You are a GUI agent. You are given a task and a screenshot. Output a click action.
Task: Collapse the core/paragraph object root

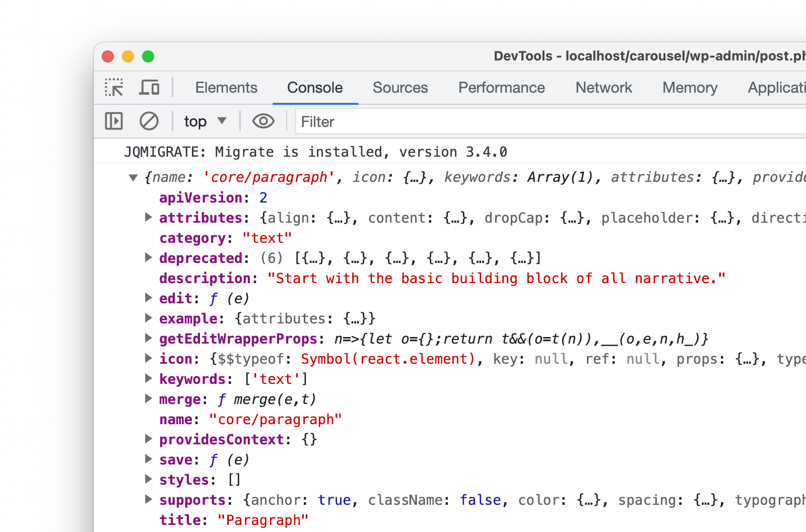click(x=133, y=177)
